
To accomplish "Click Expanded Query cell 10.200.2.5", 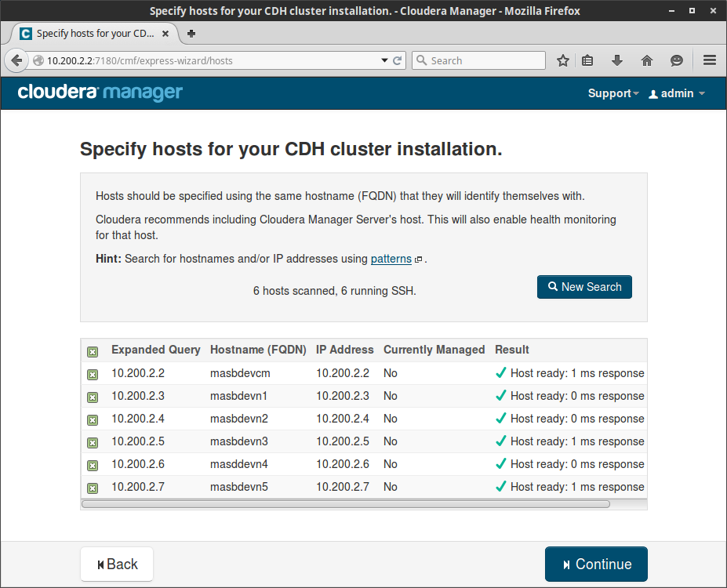I will [138, 441].
